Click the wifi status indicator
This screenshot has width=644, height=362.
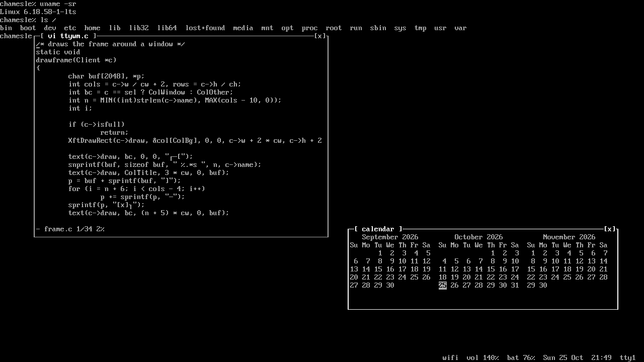pyautogui.click(x=451, y=358)
